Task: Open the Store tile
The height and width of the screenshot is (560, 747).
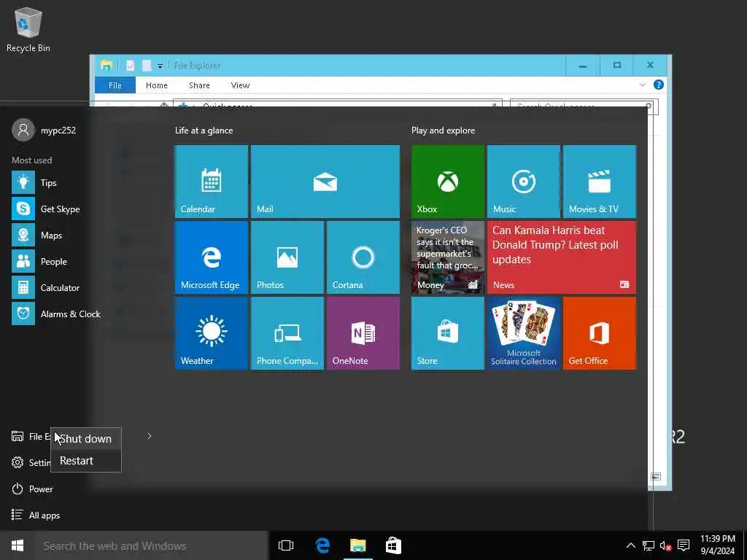Action: tap(447, 333)
